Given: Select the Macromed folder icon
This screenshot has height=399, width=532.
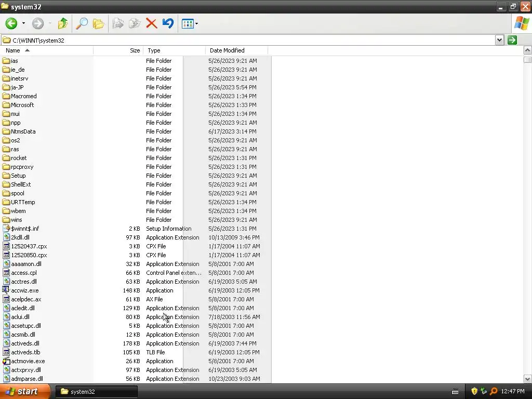Looking at the screenshot, I should click(x=6, y=96).
